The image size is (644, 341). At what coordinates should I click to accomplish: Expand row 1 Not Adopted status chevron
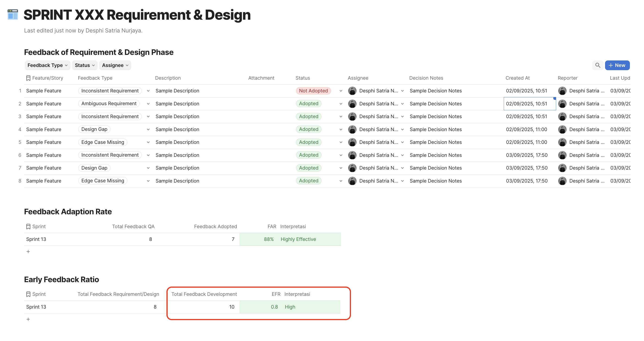pos(341,91)
